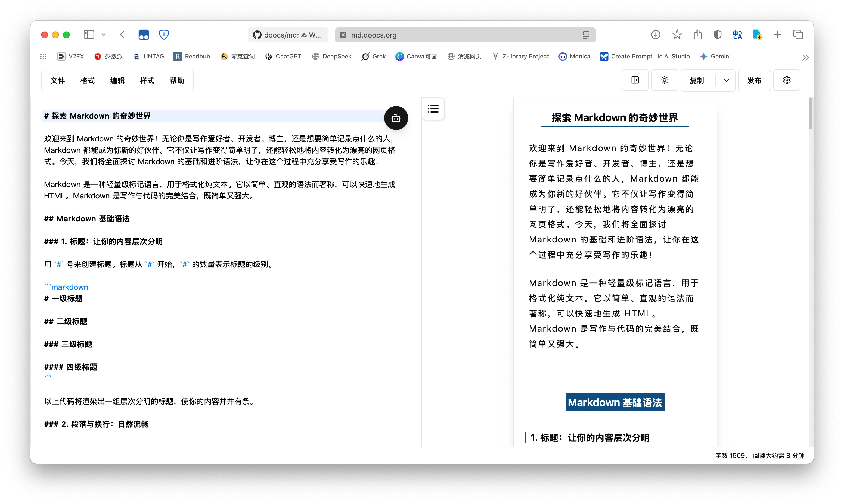Bookmark page with the star icon
The height and width of the screenshot is (504, 844).
[677, 35]
